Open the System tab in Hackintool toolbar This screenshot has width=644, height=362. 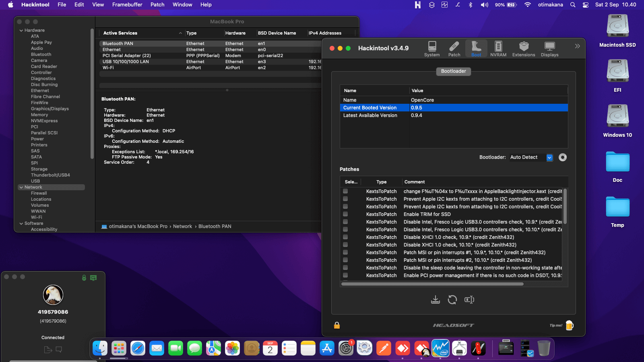pos(432,49)
